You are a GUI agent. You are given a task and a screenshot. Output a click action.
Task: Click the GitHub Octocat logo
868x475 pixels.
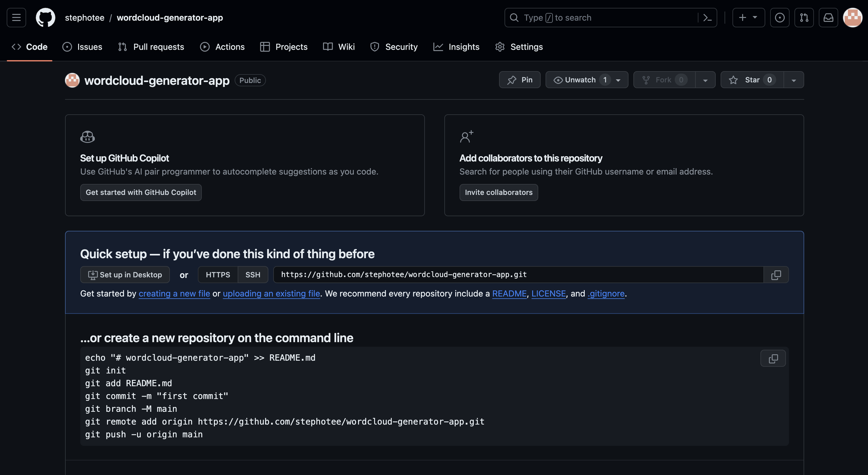pos(45,18)
